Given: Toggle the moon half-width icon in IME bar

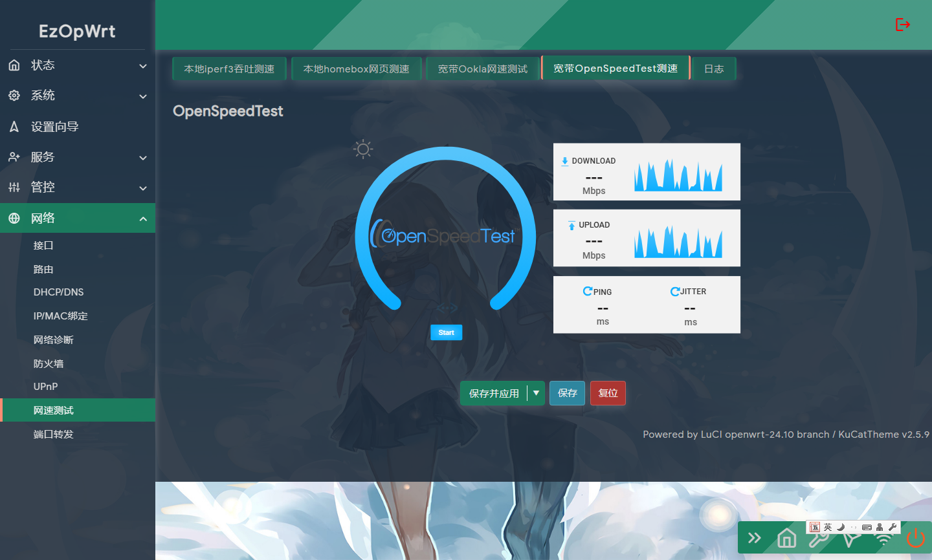Looking at the screenshot, I should (841, 527).
